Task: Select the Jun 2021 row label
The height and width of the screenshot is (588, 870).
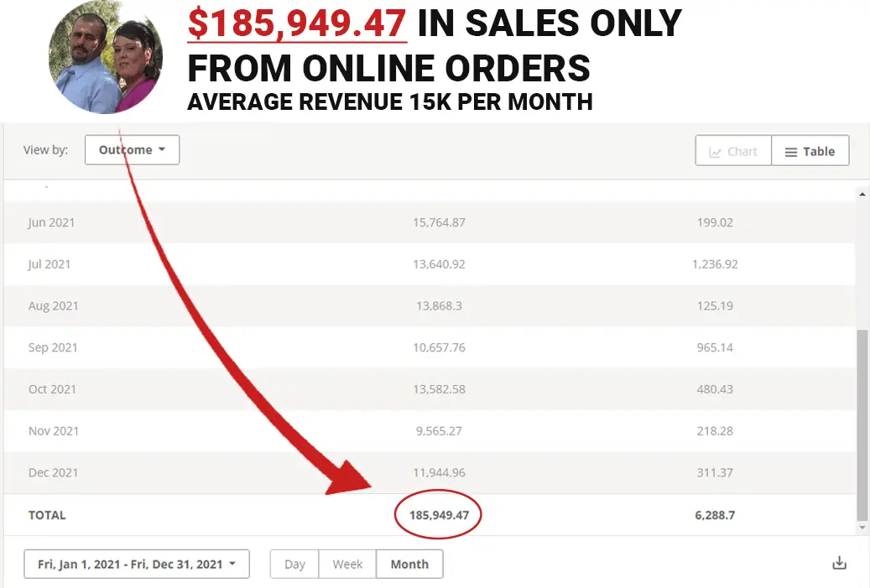Action: coord(51,222)
